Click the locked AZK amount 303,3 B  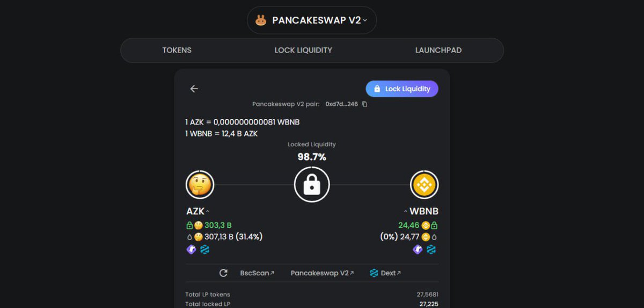tap(218, 225)
